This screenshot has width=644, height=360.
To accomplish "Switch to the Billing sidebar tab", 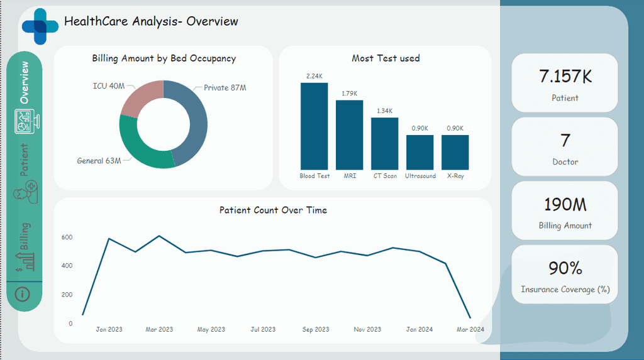I will click(x=25, y=236).
